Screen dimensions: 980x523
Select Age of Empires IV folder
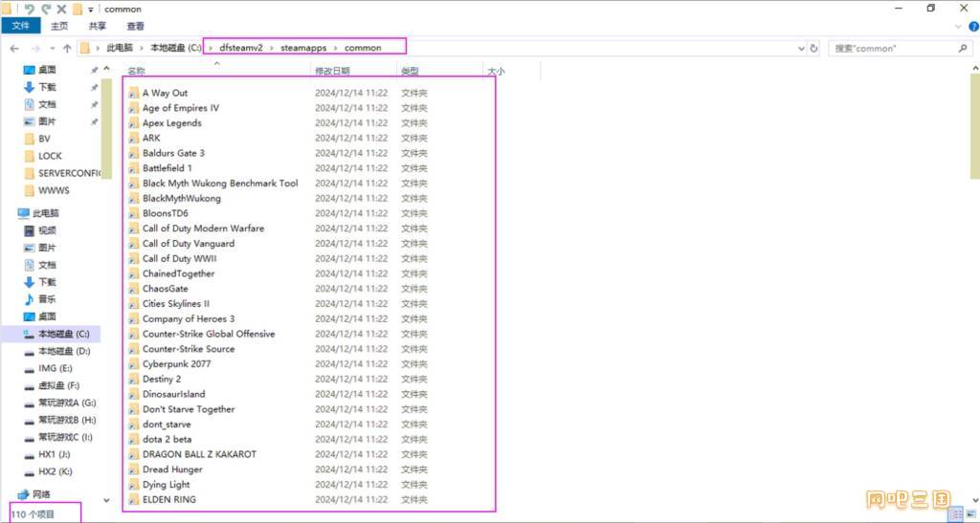[x=181, y=108]
